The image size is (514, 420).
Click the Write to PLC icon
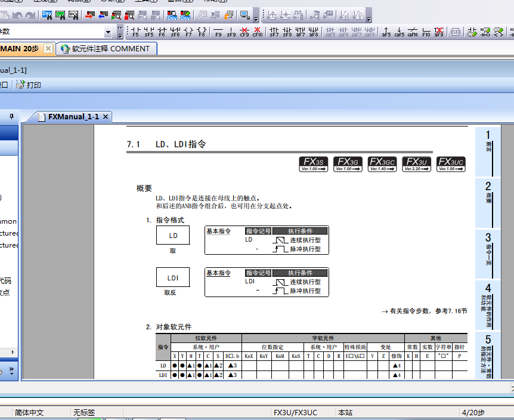tap(89, 14)
